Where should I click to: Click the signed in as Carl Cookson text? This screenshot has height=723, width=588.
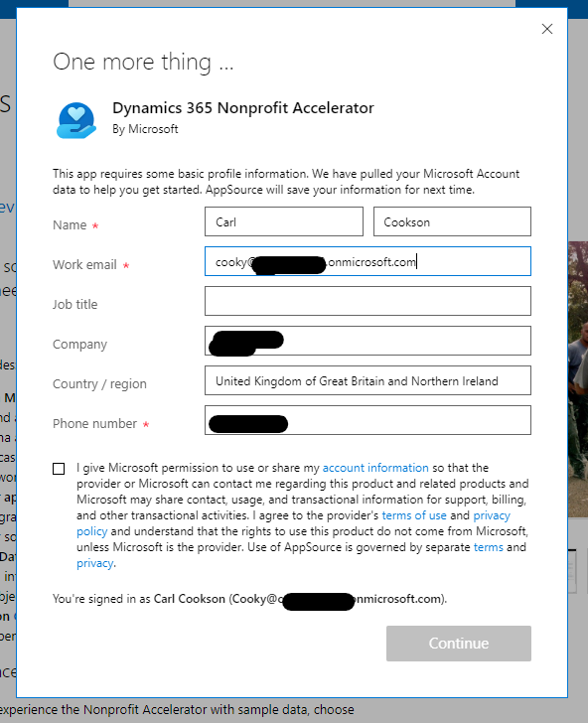pos(249,599)
